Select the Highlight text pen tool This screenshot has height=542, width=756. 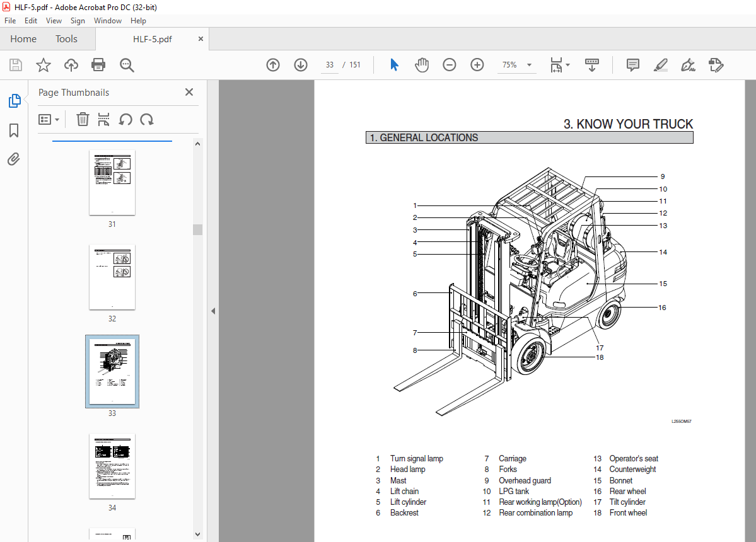coord(661,64)
